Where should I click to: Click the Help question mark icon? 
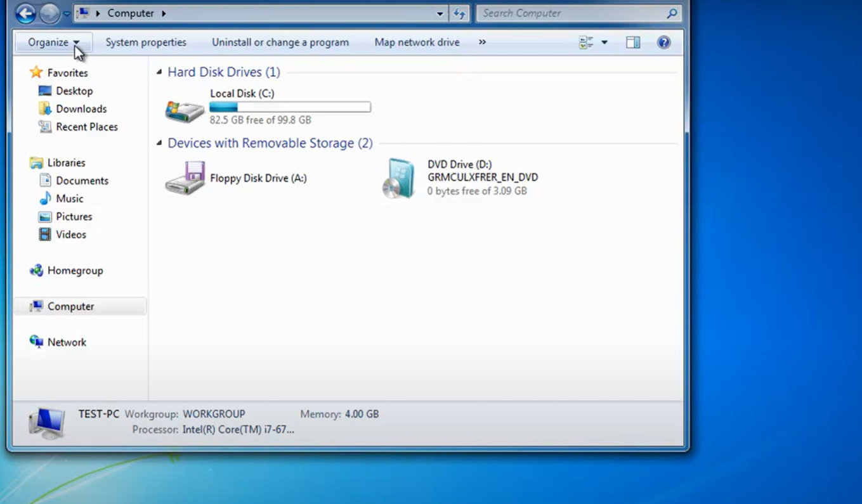point(663,42)
